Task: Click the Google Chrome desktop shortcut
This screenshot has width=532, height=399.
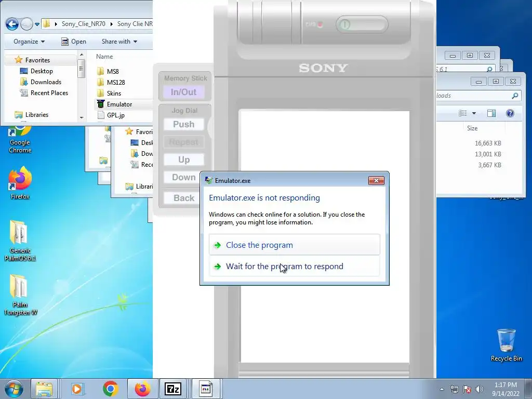Action: point(20,140)
